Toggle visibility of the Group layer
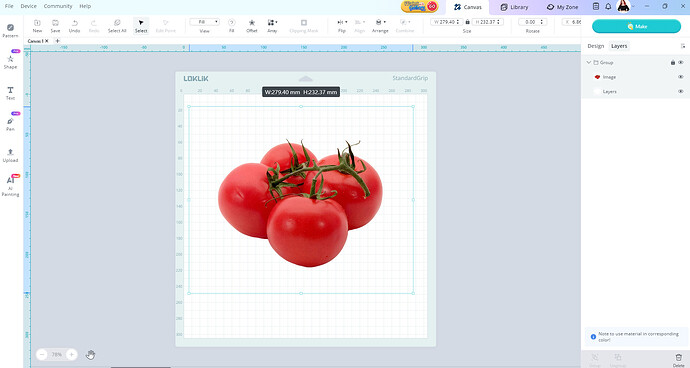 pyautogui.click(x=681, y=63)
